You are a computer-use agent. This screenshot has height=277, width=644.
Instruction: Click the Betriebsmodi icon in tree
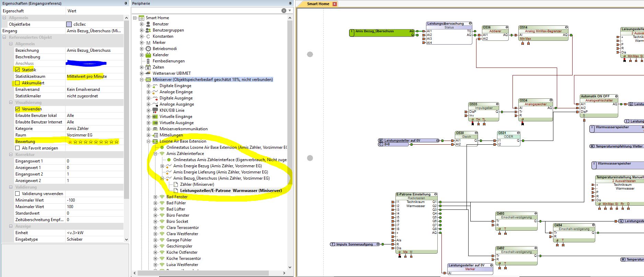[x=148, y=49]
